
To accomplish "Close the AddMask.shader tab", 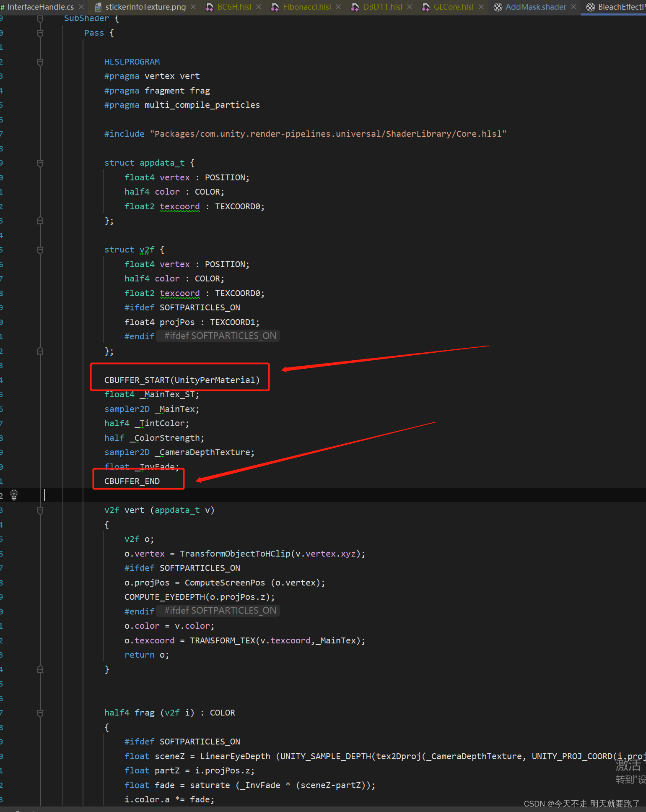I will [x=573, y=7].
